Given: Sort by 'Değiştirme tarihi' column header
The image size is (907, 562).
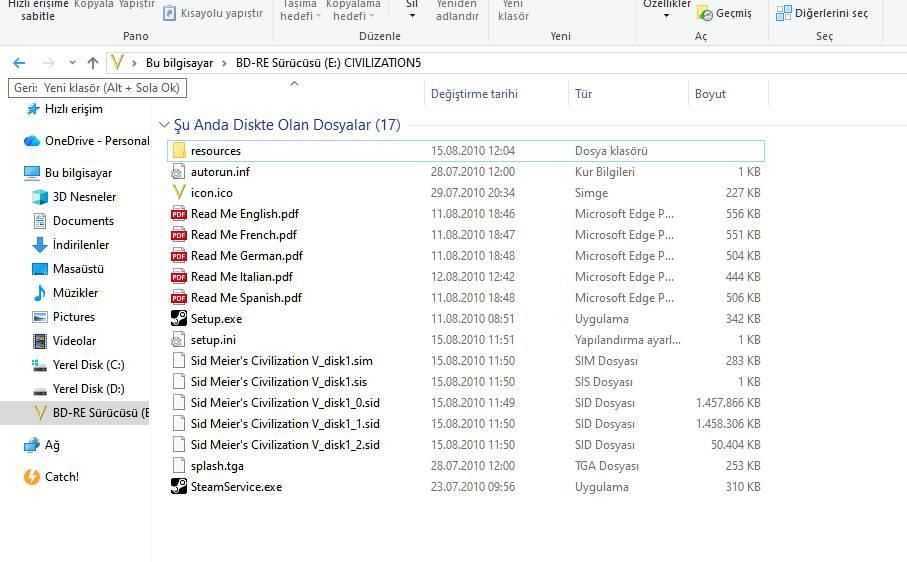Looking at the screenshot, I should point(474,94).
